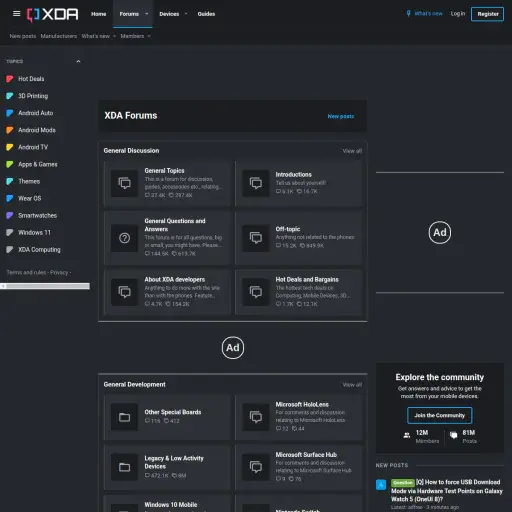
Task: Click the What's new lightning icon
Action: 408,14
